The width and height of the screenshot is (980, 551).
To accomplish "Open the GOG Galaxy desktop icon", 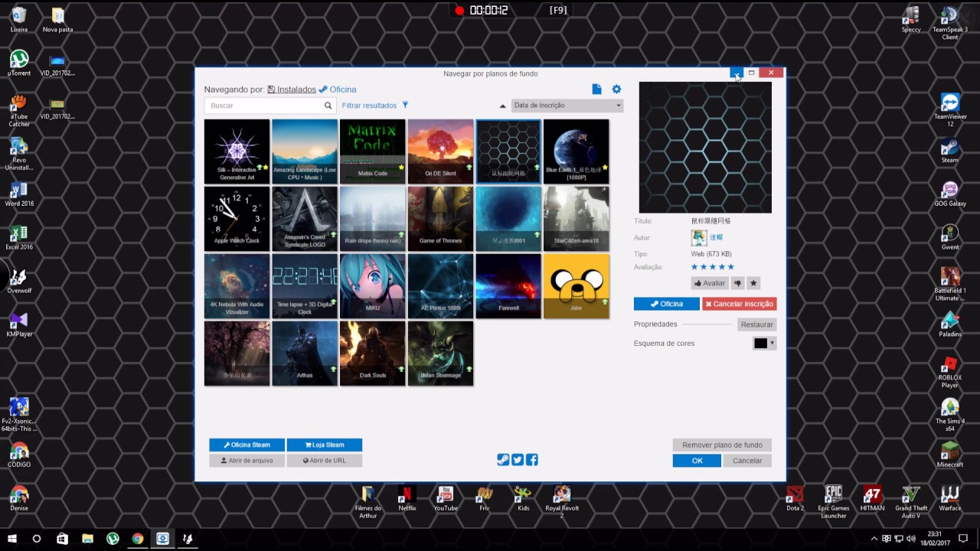I will click(950, 194).
